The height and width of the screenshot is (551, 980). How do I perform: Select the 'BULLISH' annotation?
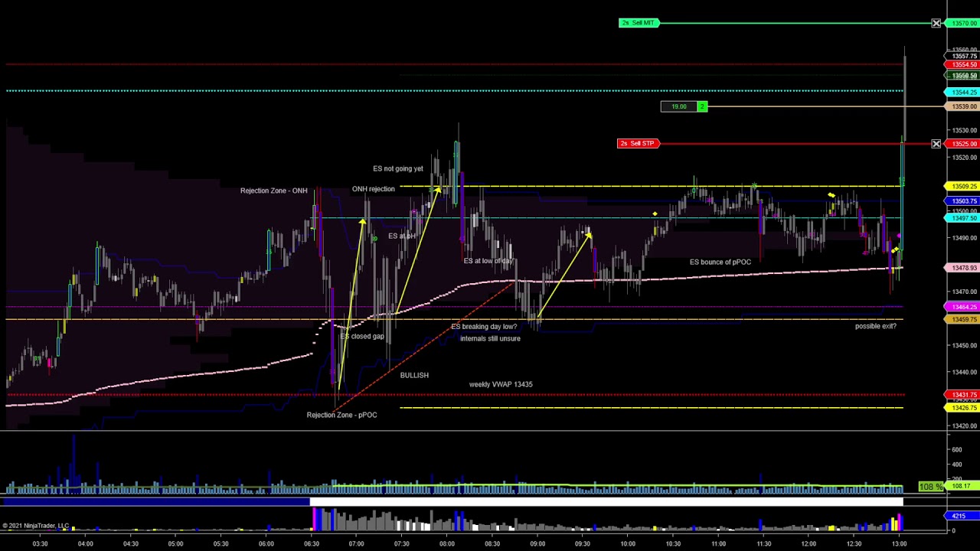click(x=414, y=375)
